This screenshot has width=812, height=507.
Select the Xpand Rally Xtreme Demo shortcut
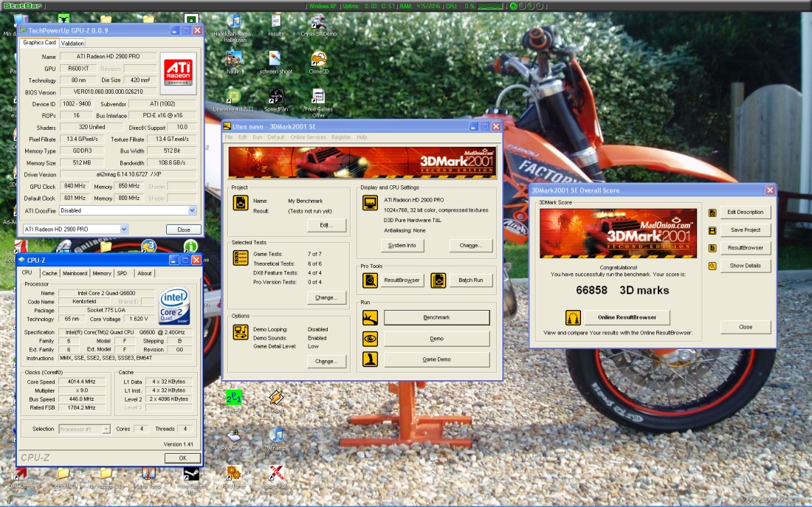click(275, 479)
